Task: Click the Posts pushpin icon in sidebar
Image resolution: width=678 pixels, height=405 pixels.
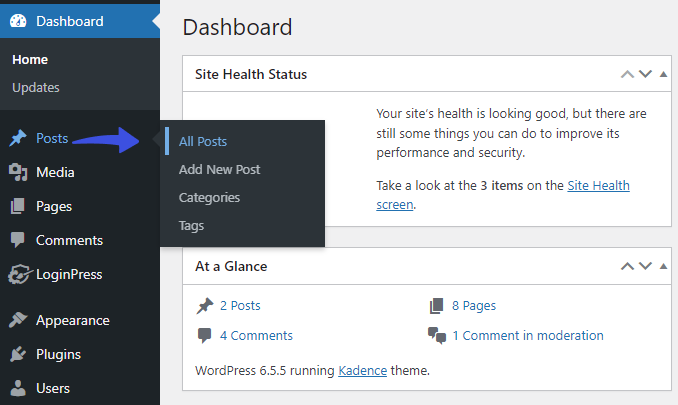Action: pyautogui.click(x=18, y=138)
